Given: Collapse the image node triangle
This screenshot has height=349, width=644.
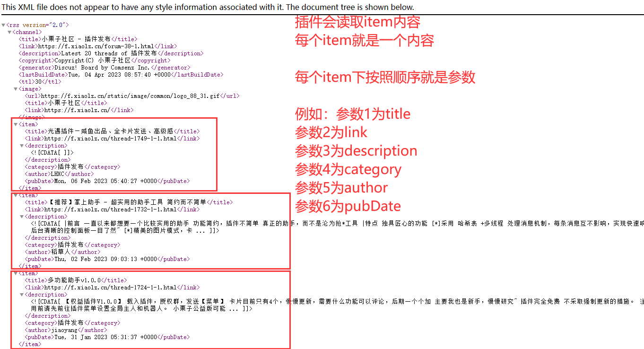Looking at the screenshot, I should [16, 89].
